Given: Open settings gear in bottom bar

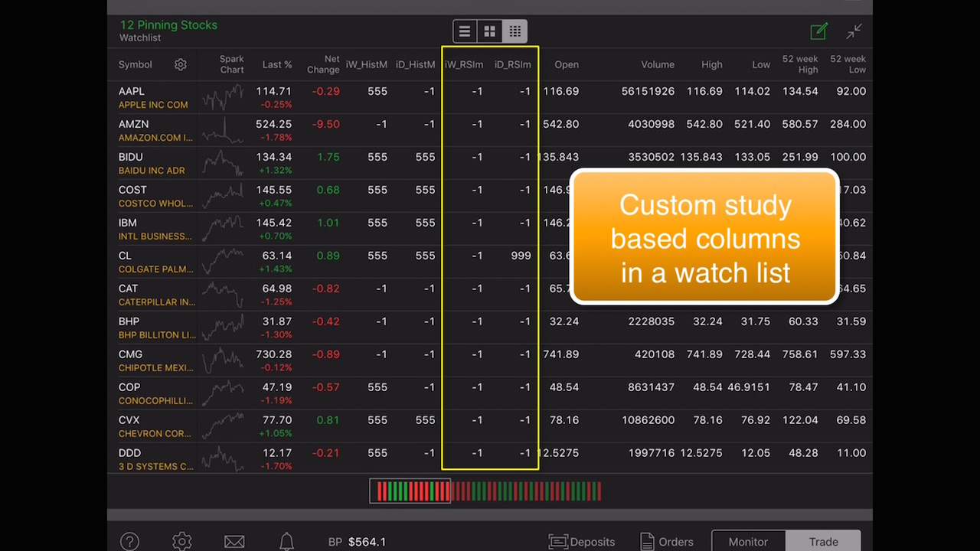Looking at the screenshot, I should pos(182,542).
